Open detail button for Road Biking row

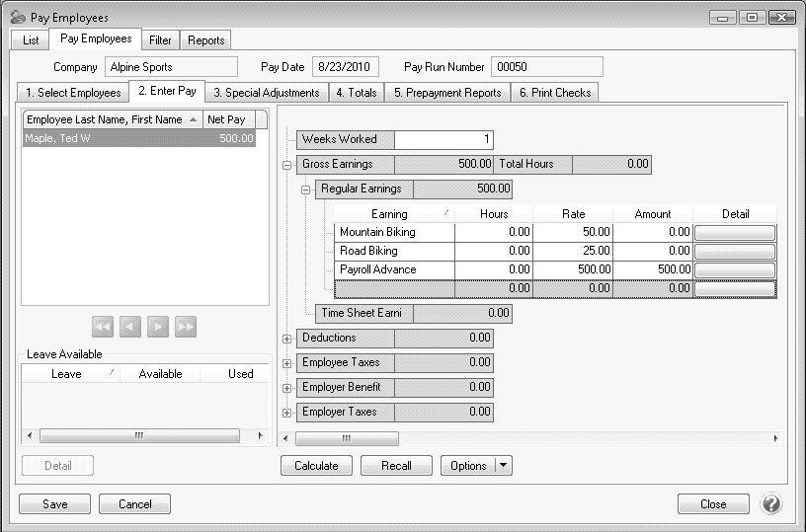[734, 252]
